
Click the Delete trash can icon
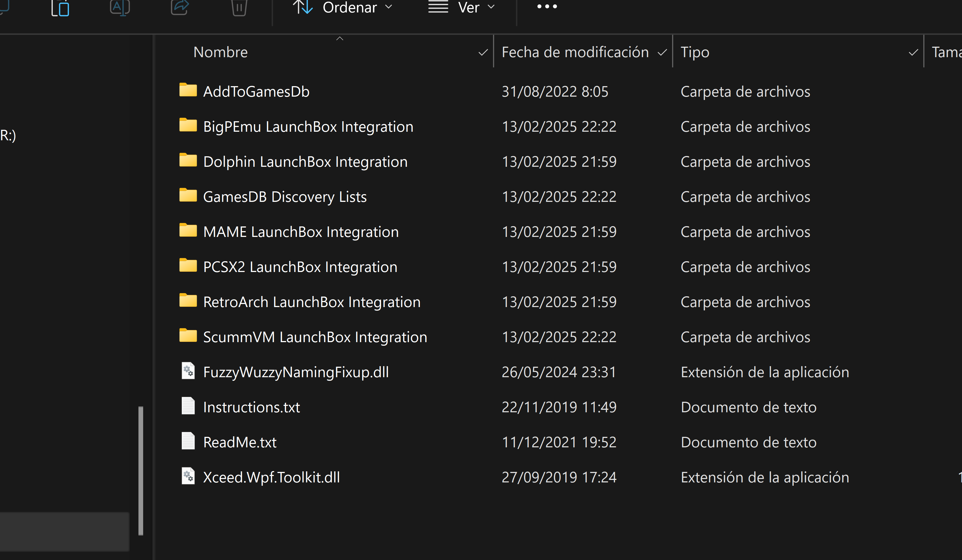pos(239,8)
